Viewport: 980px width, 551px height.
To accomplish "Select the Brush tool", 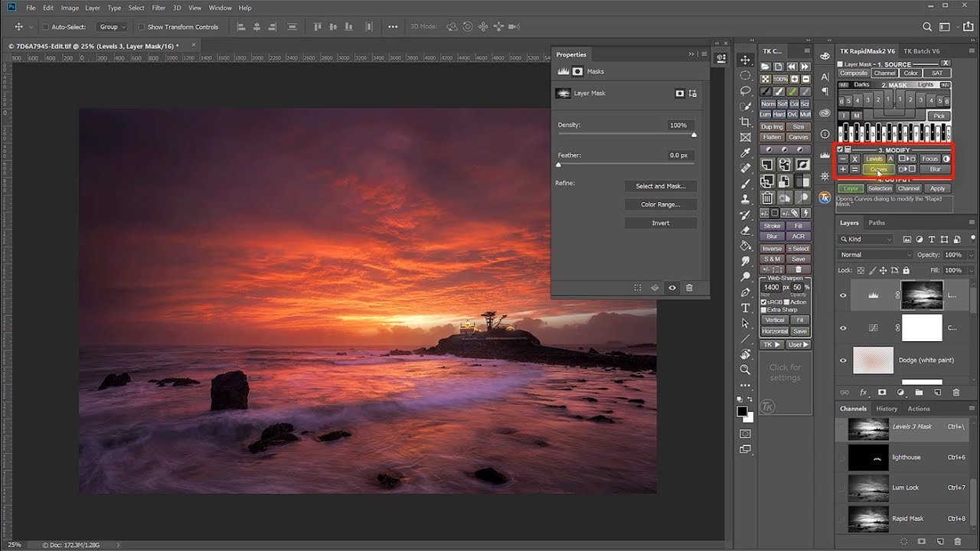I will point(745,184).
